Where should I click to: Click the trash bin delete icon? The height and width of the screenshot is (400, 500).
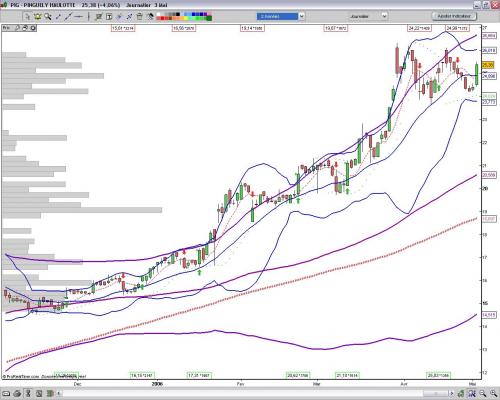pos(139,17)
